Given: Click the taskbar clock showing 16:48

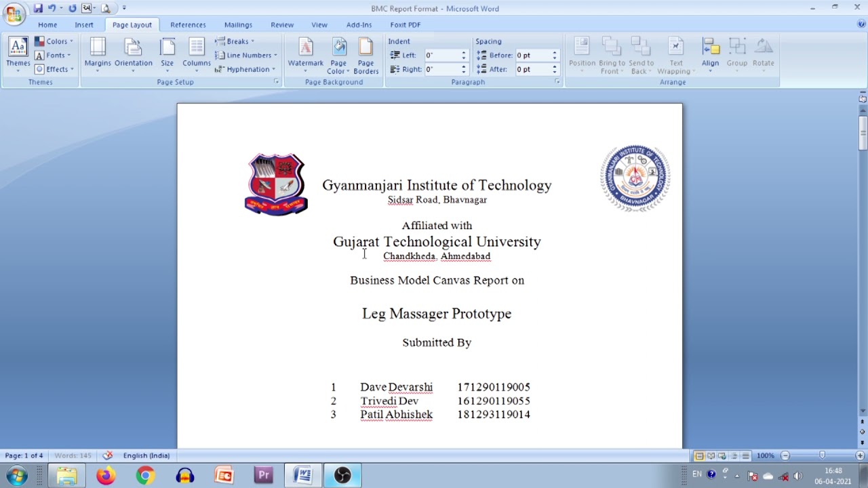Looking at the screenshot, I should click(833, 470).
